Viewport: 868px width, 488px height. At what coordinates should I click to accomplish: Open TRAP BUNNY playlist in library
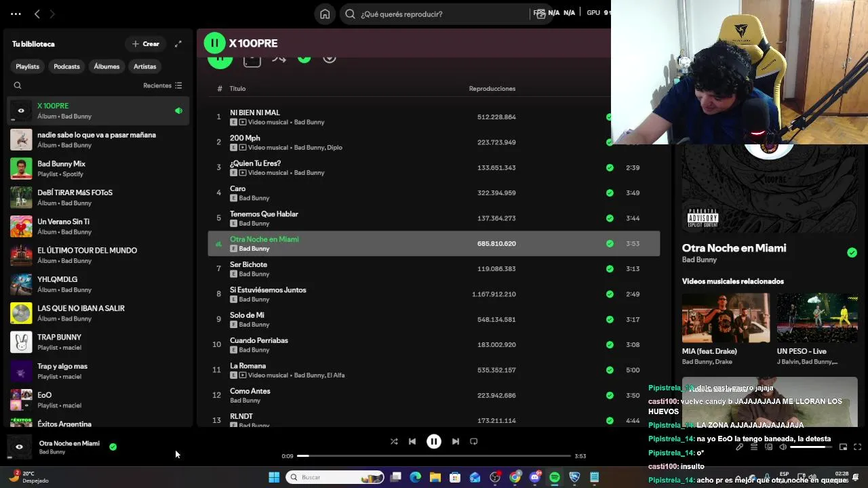click(98, 342)
